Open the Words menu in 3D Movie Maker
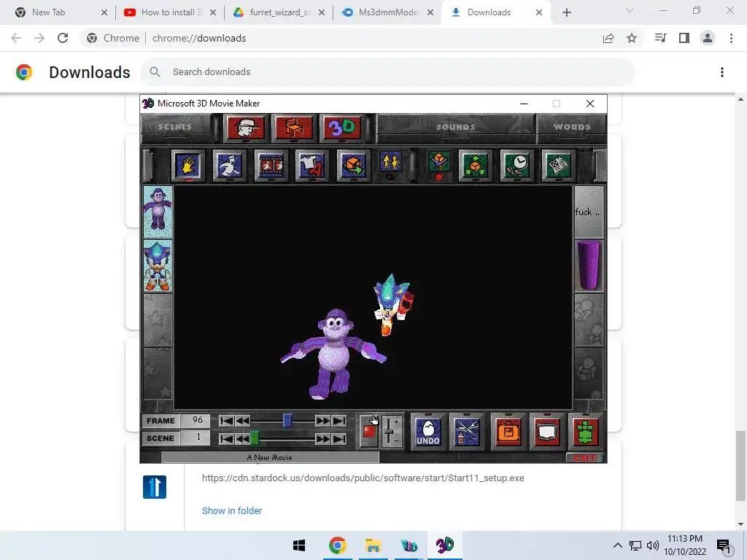The width and height of the screenshot is (747, 560). [x=572, y=127]
